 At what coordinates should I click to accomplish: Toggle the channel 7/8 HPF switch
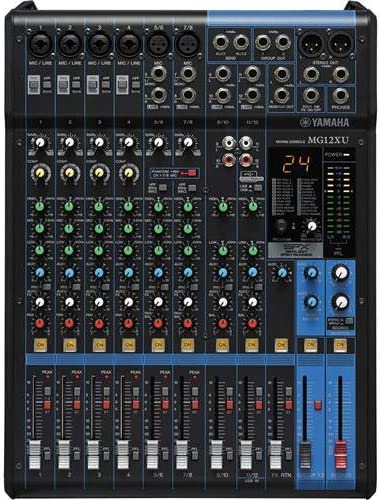tap(191, 188)
